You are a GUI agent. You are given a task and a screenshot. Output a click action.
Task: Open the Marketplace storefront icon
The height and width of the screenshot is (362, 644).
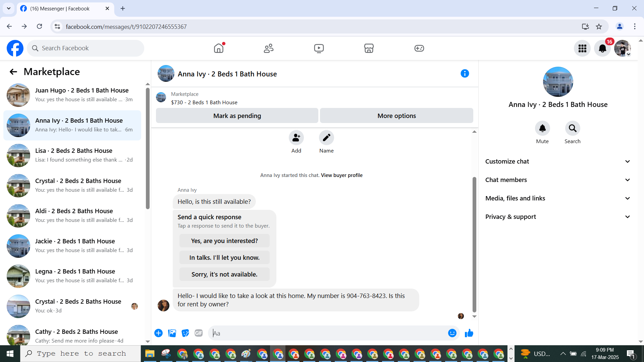tap(369, 48)
